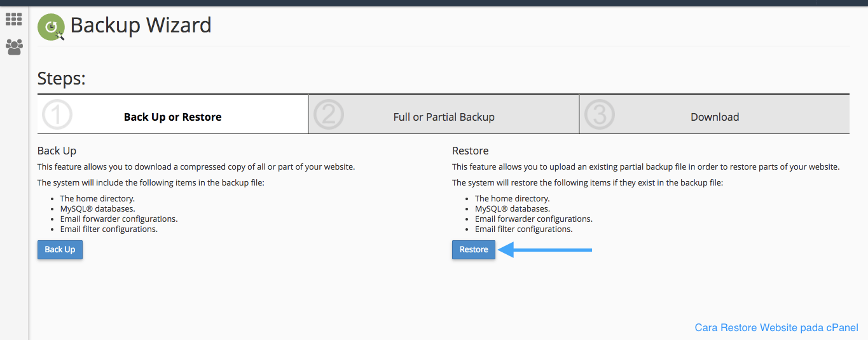Click the 'upload an existing partial backup' description
Image resolution: width=868 pixels, height=340 pixels.
pyautogui.click(x=646, y=167)
